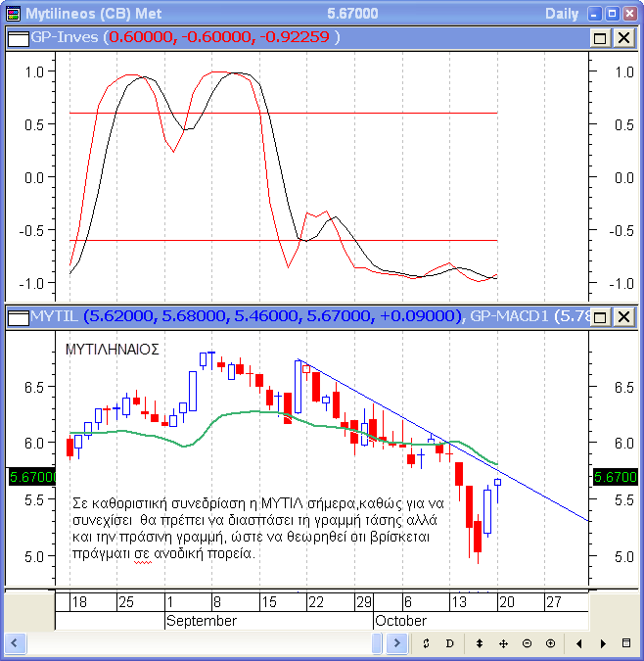Click the vertical rescale arrows icon
This screenshot has height=661, width=644.
click(x=480, y=643)
